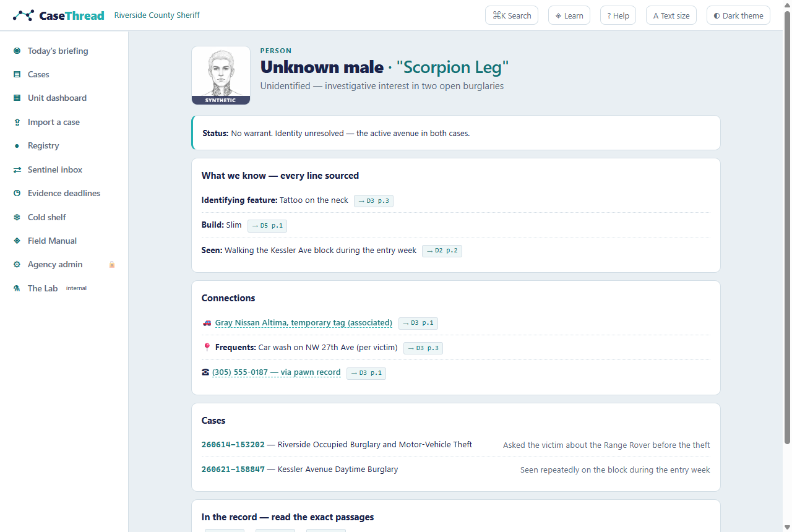Open source D3 p.1 beside Nissan Altima
Viewport: 792px width, 532px height.
(x=418, y=323)
